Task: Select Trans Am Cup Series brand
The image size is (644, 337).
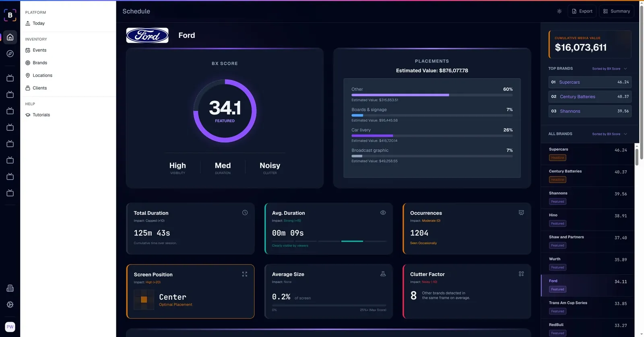Action: [588, 307]
